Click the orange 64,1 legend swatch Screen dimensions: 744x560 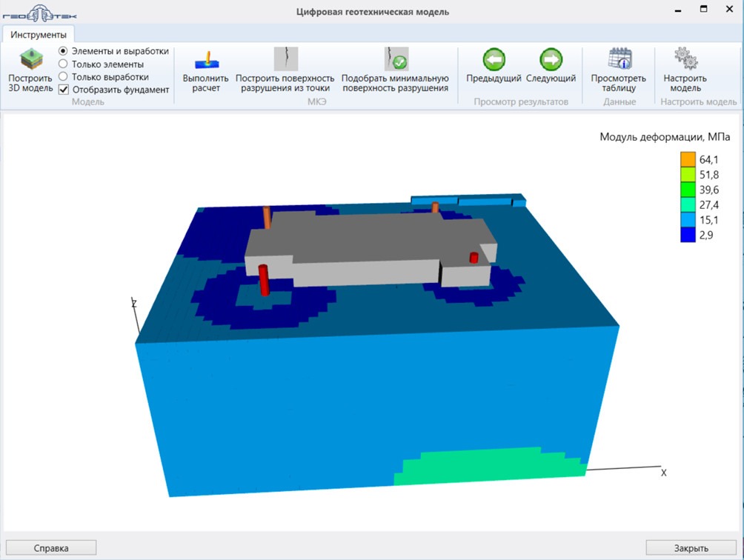(688, 159)
